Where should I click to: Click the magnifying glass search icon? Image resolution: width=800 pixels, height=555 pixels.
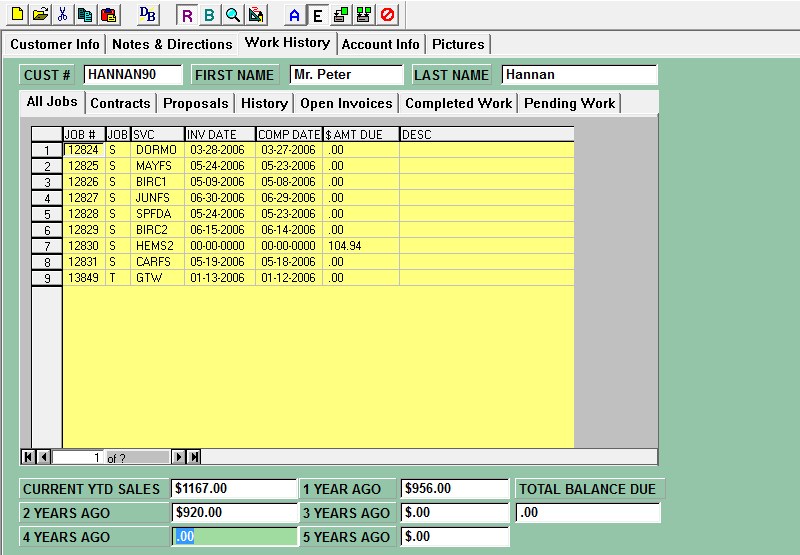pos(232,15)
